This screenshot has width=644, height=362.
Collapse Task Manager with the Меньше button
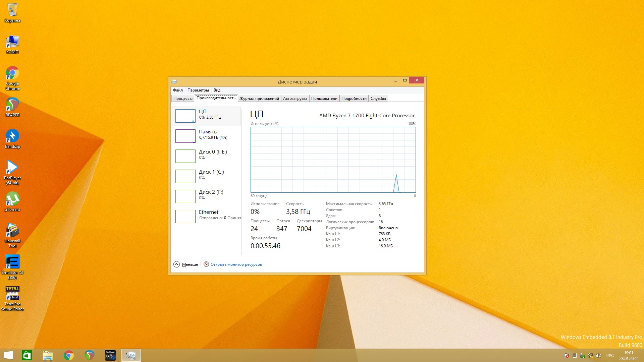pyautogui.click(x=186, y=264)
